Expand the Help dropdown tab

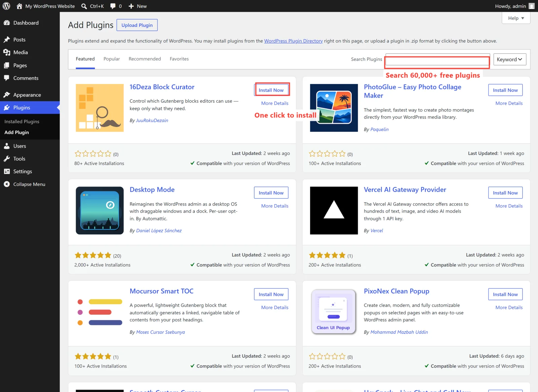tap(516, 18)
